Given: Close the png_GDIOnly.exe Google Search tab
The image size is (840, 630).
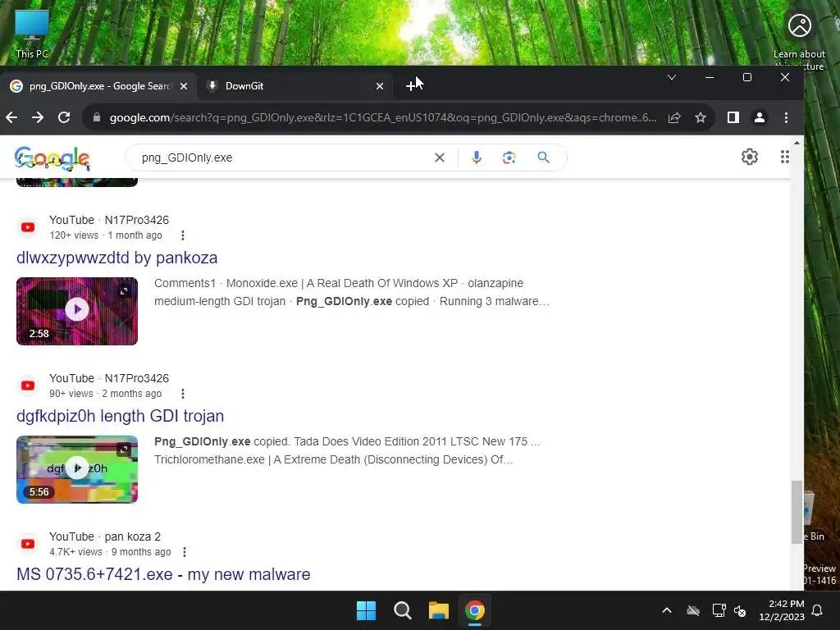Looking at the screenshot, I should 183,85.
